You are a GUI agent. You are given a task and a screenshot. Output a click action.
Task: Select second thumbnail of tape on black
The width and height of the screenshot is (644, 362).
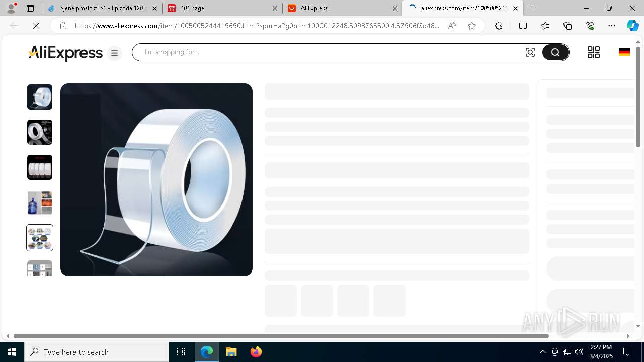[x=40, y=132]
